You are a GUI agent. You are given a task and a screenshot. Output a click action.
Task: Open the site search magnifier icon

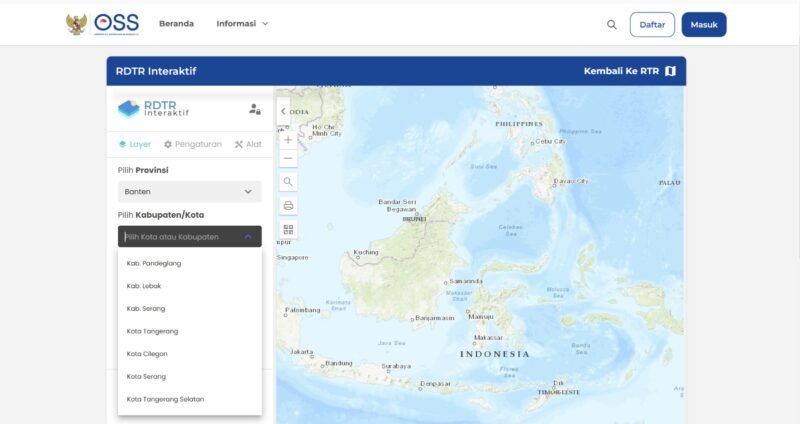611,24
